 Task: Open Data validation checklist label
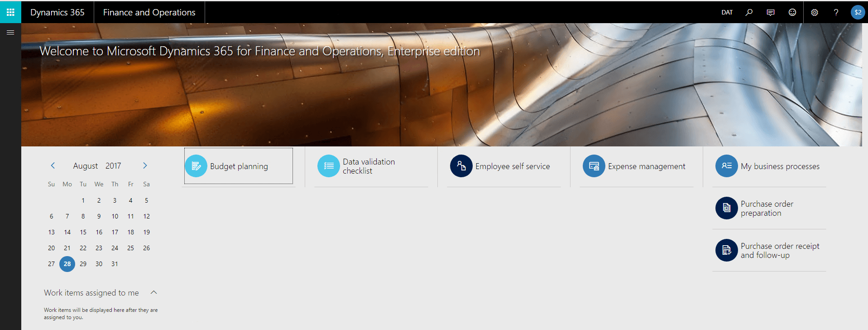[369, 166]
